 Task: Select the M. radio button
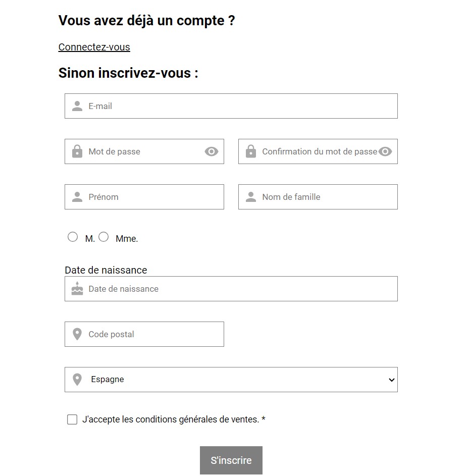tap(72, 236)
